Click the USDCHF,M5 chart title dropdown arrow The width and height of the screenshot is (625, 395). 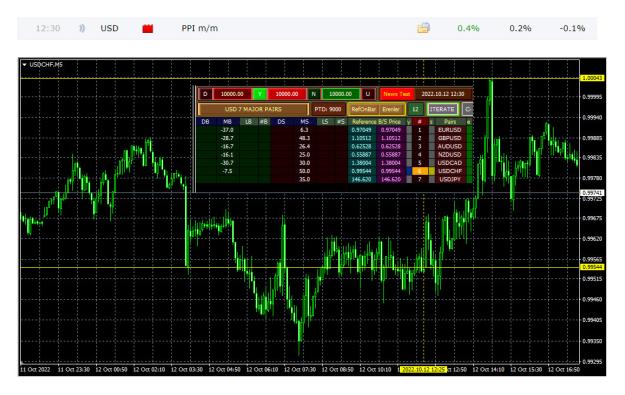pos(24,65)
